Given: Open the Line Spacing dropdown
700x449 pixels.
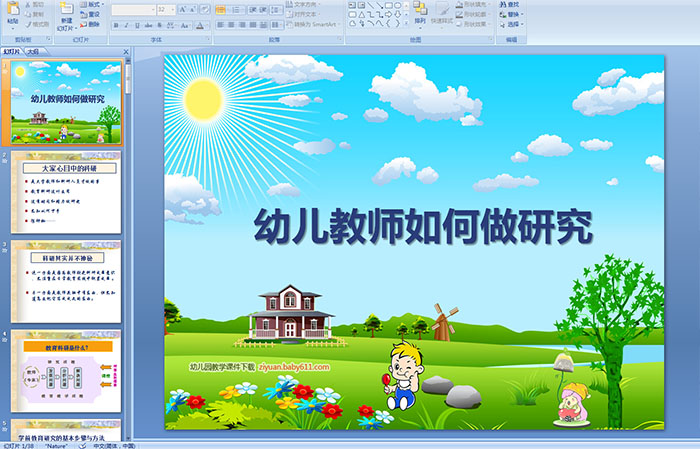Looking at the screenshot, I should click(x=276, y=10).
